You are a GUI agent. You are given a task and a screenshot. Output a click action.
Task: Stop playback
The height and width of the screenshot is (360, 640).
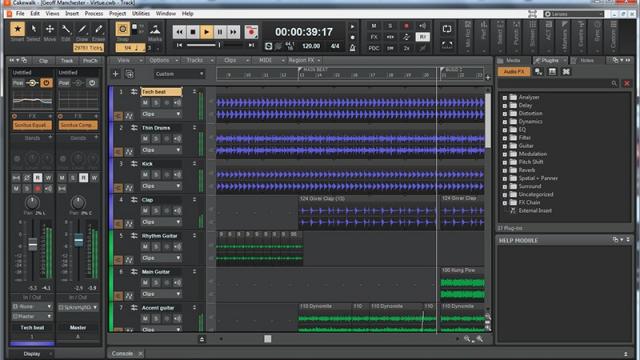pyautogui.click(x=193, y=32)
